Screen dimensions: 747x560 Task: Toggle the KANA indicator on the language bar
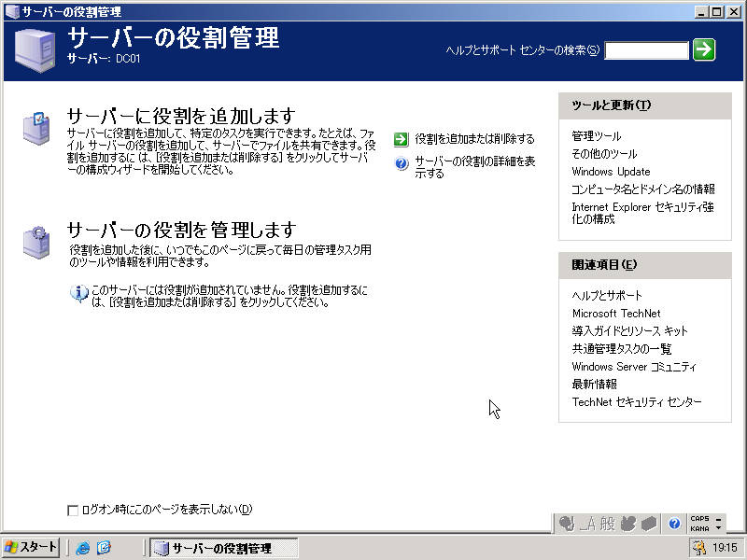pos(699,528)
